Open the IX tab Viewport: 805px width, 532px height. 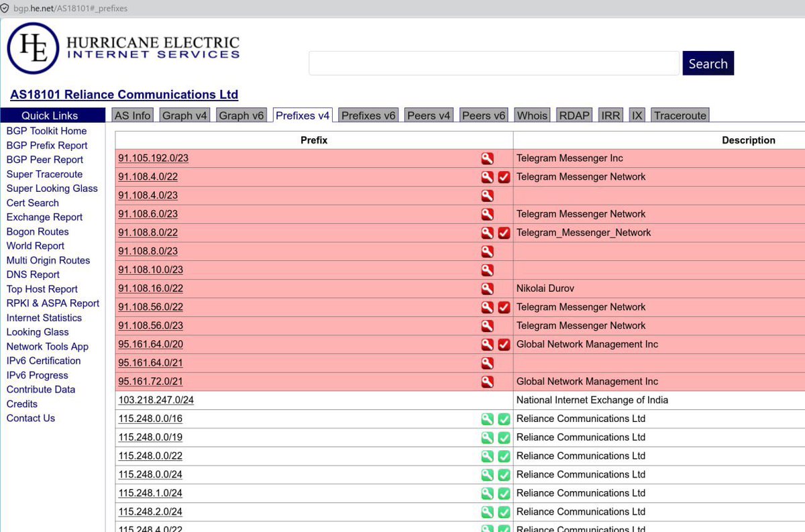[637, 115]
